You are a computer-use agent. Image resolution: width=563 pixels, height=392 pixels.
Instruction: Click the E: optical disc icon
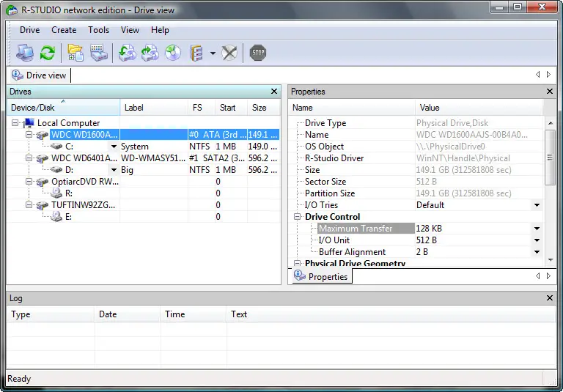point(56,216)
